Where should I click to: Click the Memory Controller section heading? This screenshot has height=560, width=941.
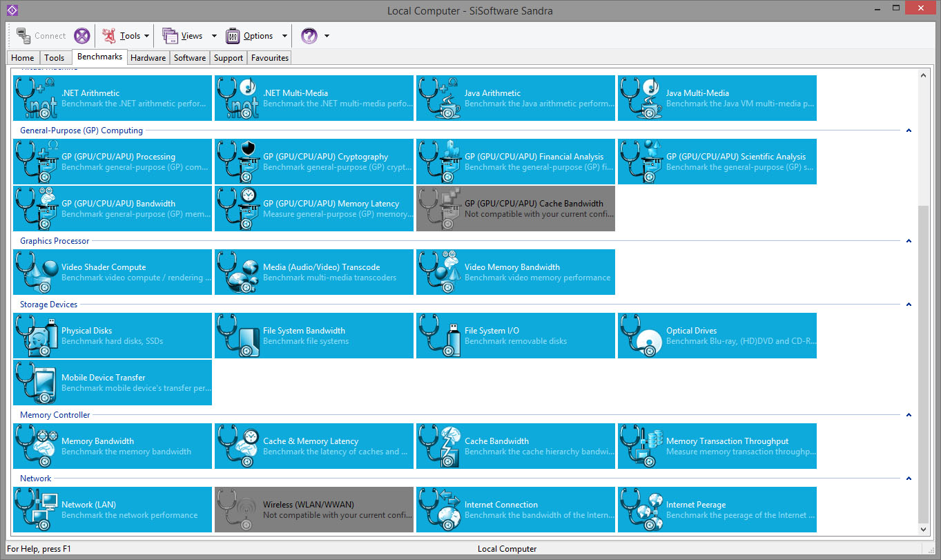tap(55, 415)
